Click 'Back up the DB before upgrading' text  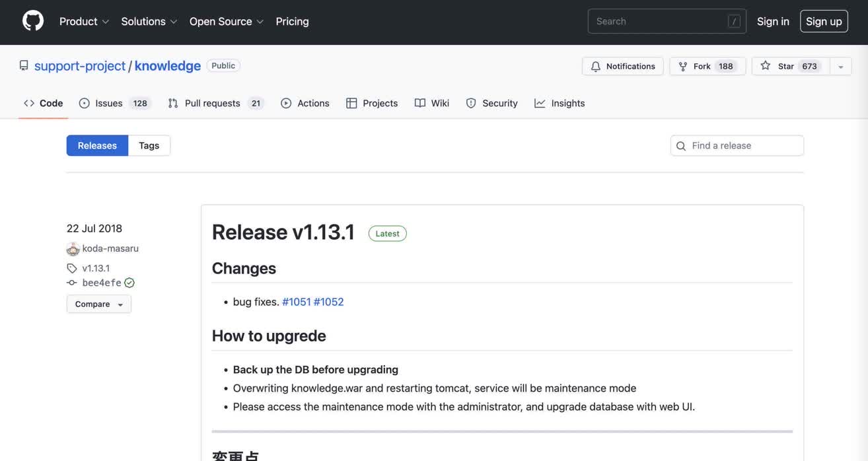(316, 369)
